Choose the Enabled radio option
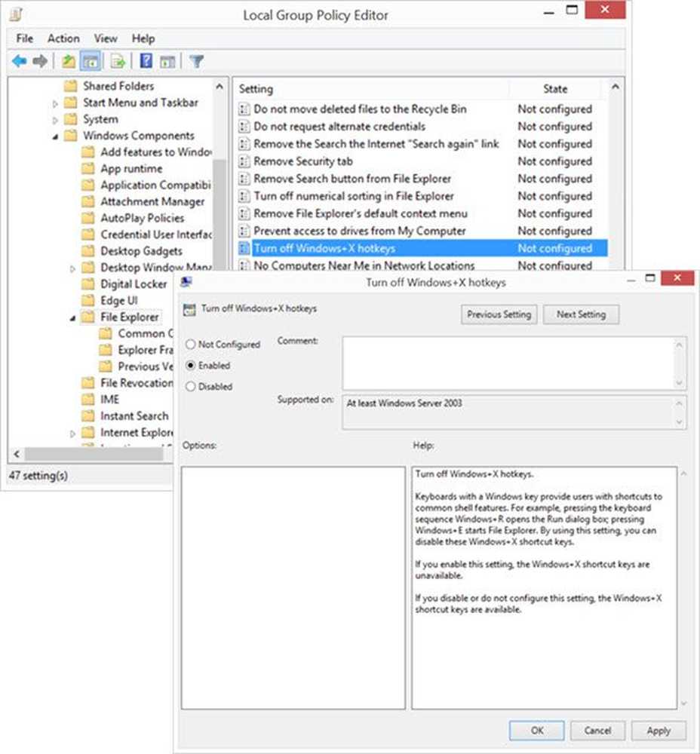The width and height of the screenshot is (700, 754). tap(191, 366)
